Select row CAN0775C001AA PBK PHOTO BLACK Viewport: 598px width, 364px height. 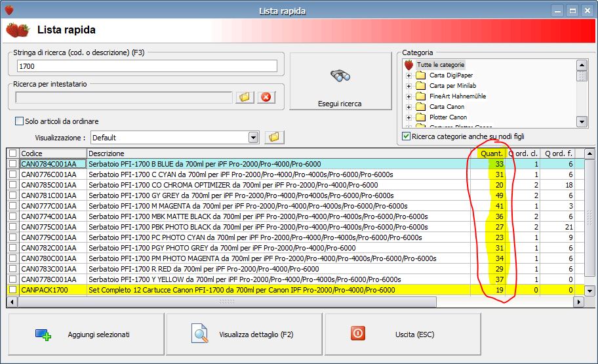coord(296,227)
